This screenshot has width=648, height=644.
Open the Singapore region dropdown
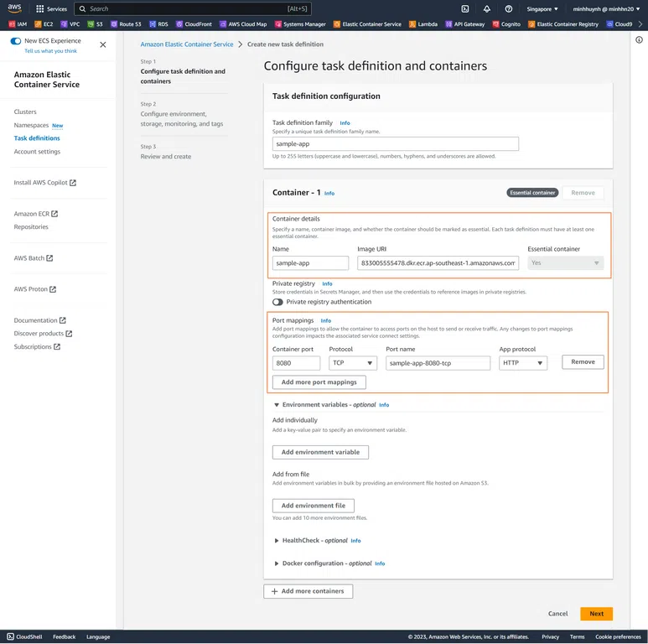pos(542,8)
